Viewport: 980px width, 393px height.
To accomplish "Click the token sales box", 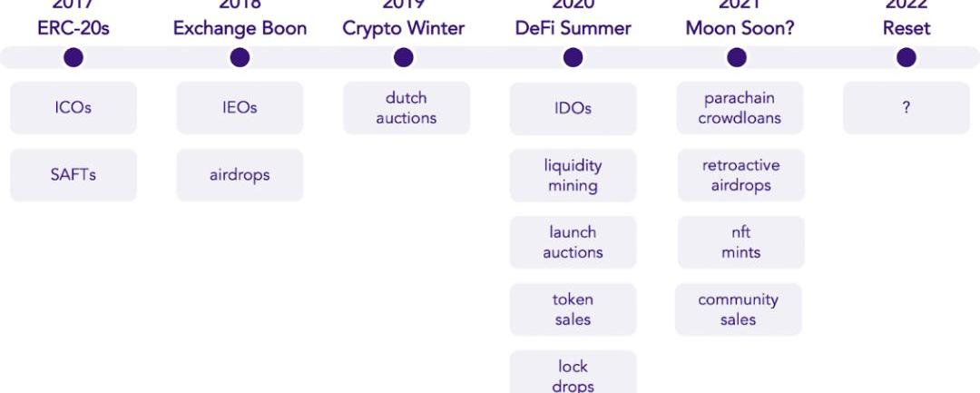I will (x=573, y=309).
